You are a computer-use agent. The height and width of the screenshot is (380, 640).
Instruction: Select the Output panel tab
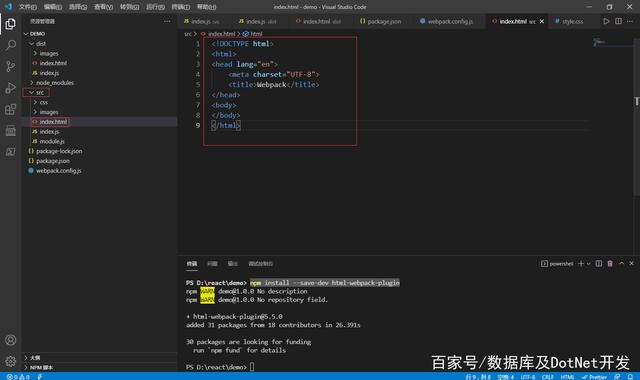233,264
